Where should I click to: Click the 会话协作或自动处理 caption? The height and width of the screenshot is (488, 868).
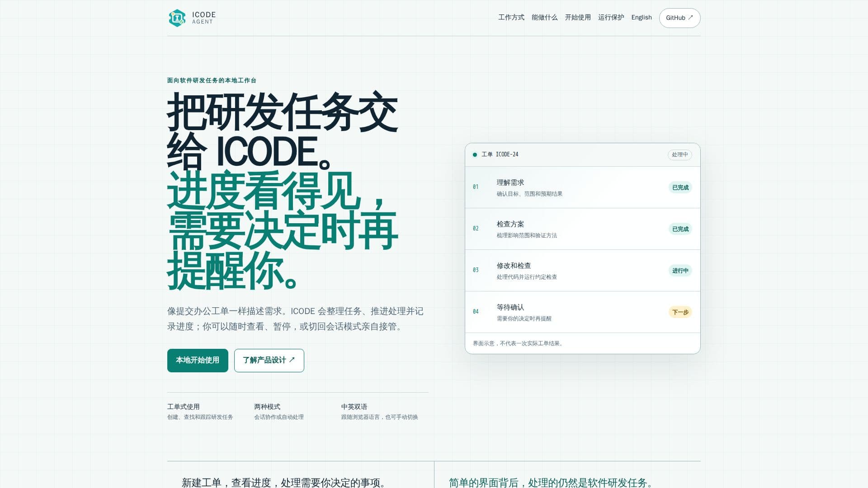pos(279,417)
